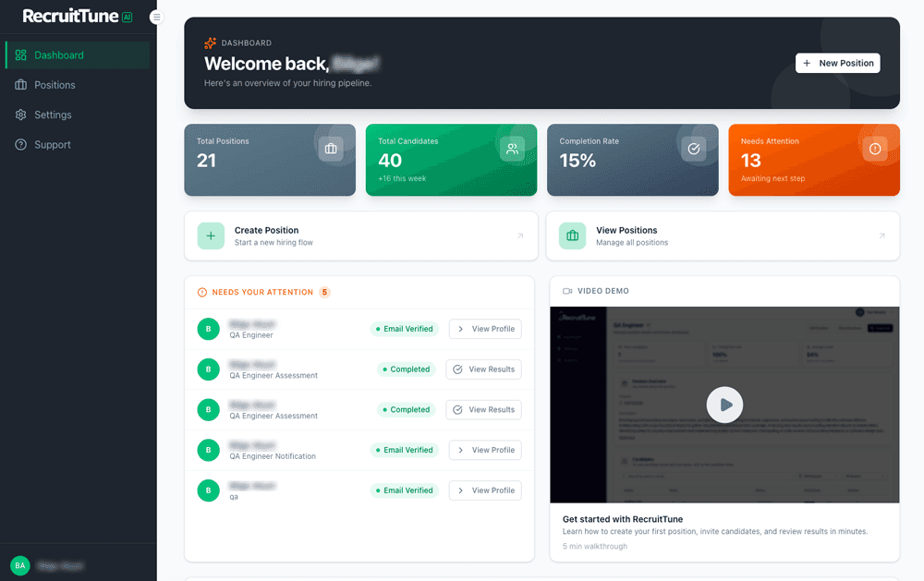Open the Total Candidates card
This screenshot has width=924, height=581.
(452, 160)
